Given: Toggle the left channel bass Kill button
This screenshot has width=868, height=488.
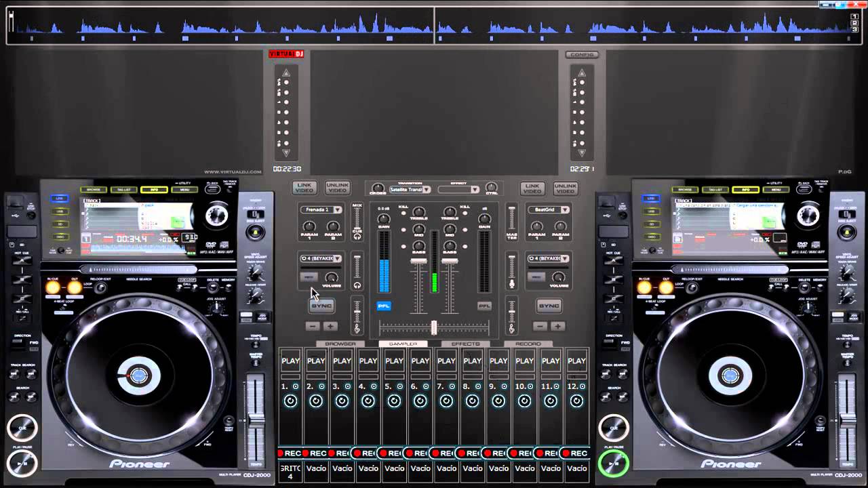Looking at the screenshot, I should (403, 247).
